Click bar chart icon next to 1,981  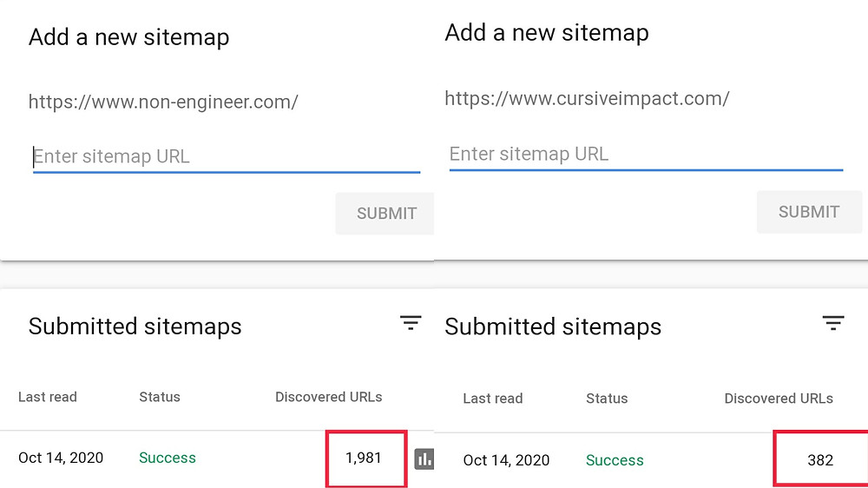pyautogui.click(x=424, y=458)
